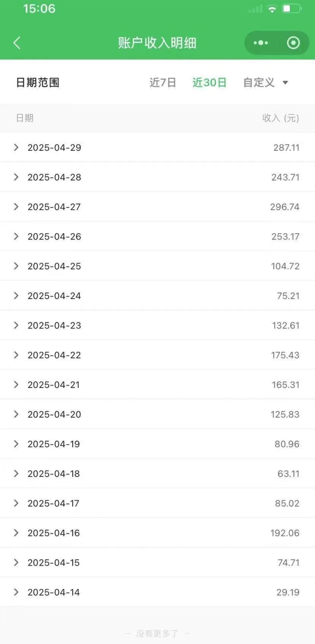Tap the mini program close circle icon

click(293, 43)
